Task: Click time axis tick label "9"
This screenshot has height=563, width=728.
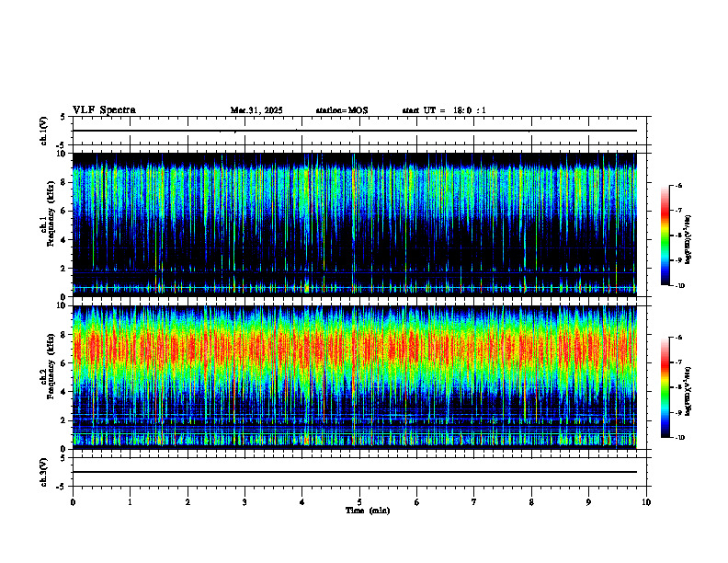Action: (588, 502)
